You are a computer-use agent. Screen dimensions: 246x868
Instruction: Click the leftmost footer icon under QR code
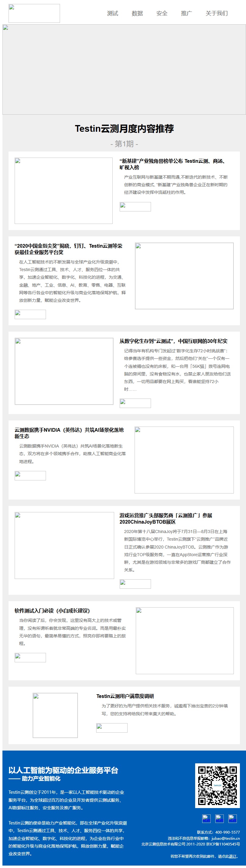tap(206, 818)
